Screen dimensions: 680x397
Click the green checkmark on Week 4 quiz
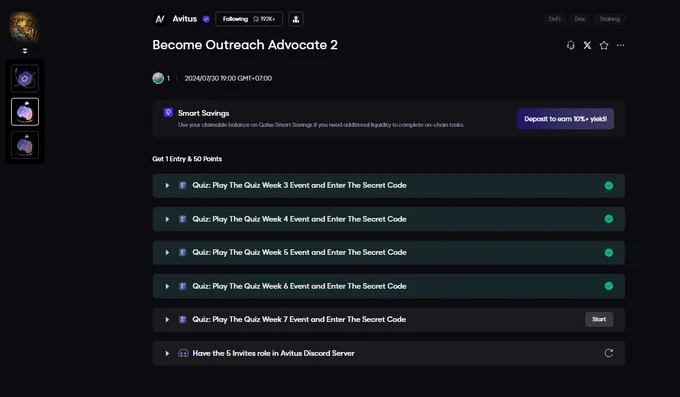(x=609, y=219)
